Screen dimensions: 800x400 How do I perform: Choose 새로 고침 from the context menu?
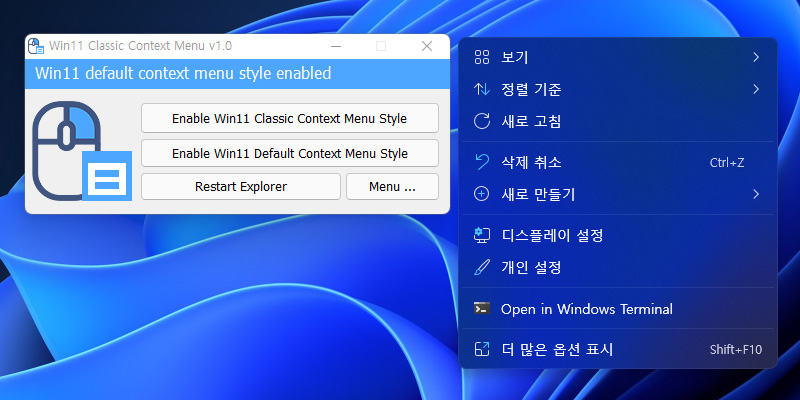tap(618, 121)
